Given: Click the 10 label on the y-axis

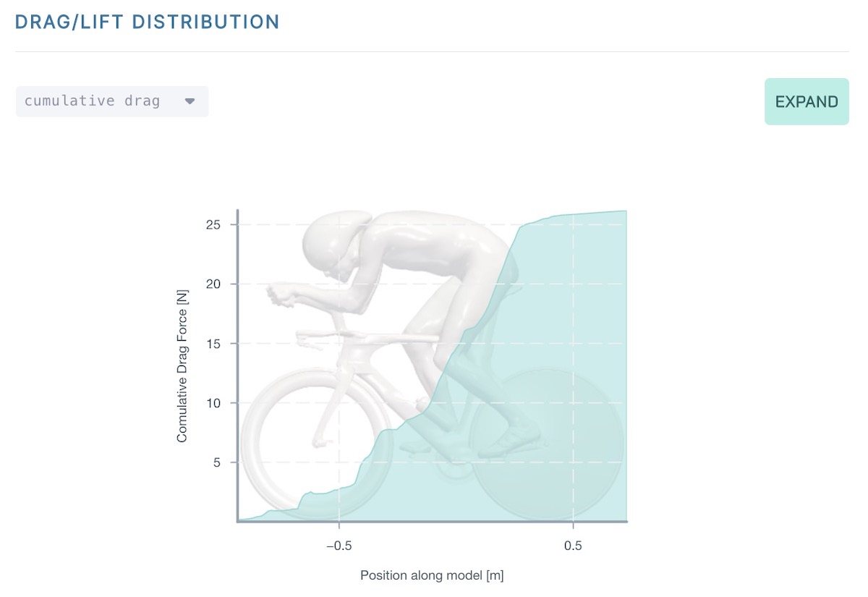Looking at the screenshot, I should coord(213,402).
